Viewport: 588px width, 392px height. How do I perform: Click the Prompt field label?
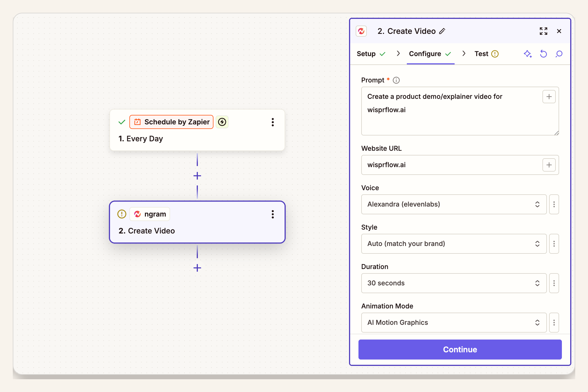pyautogui.click(x=373, y=80)
